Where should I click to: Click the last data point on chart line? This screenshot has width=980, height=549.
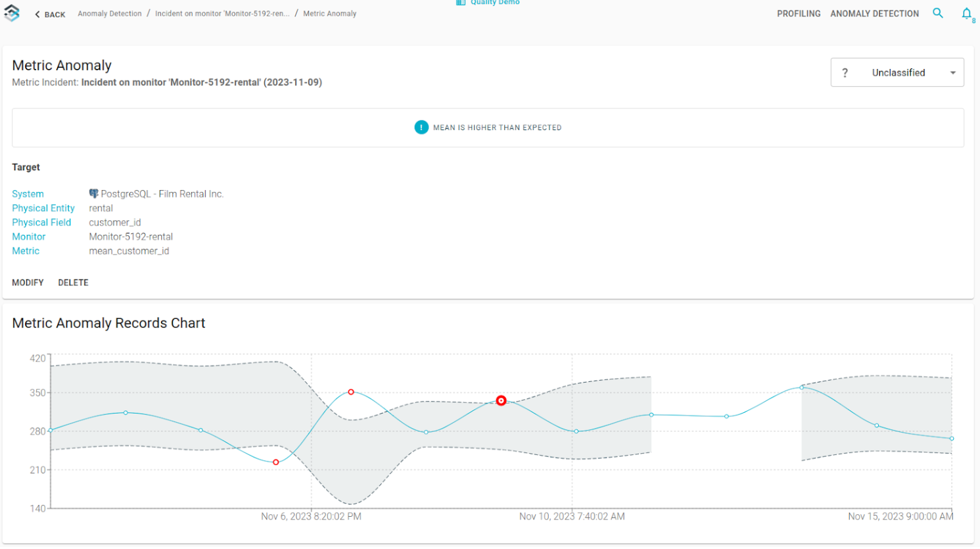click(x=952, y=439)
